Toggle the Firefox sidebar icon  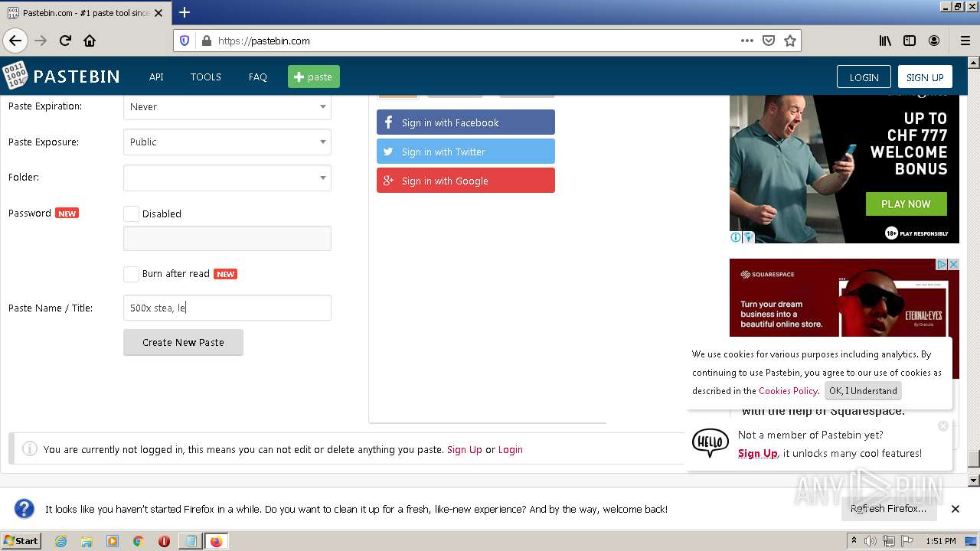(x=910, y=41)
